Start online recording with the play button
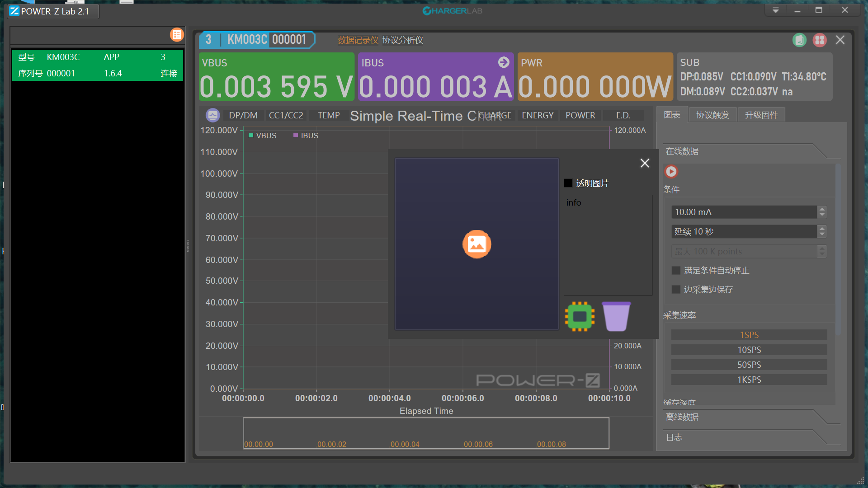 (x=671, y=172)
